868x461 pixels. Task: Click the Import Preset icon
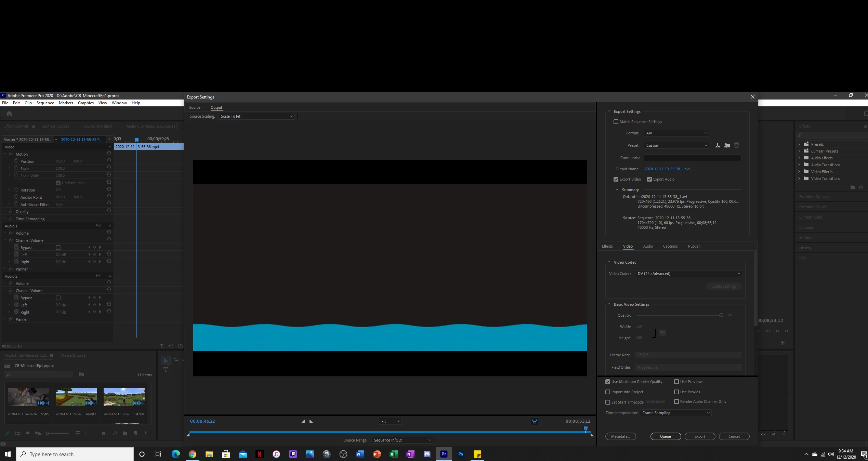coord(727,145)
